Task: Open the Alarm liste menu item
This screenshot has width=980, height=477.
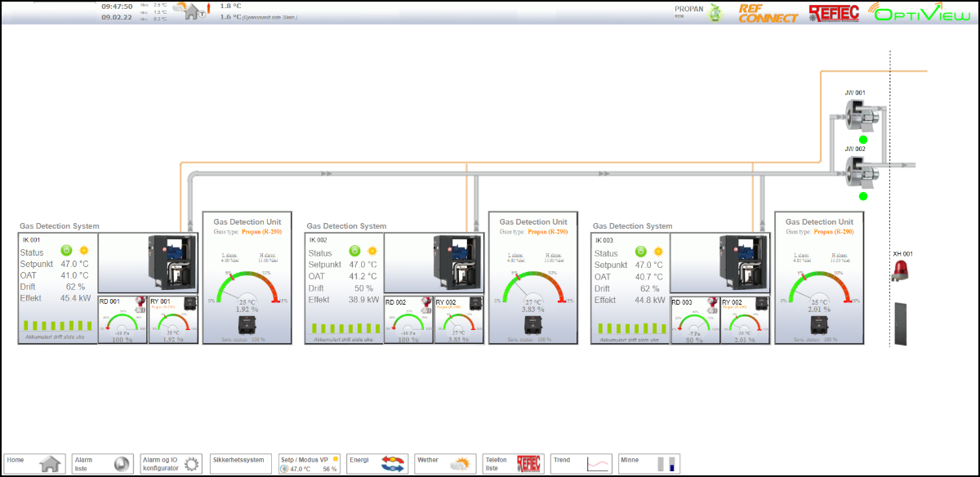Action: pos(103,464)
